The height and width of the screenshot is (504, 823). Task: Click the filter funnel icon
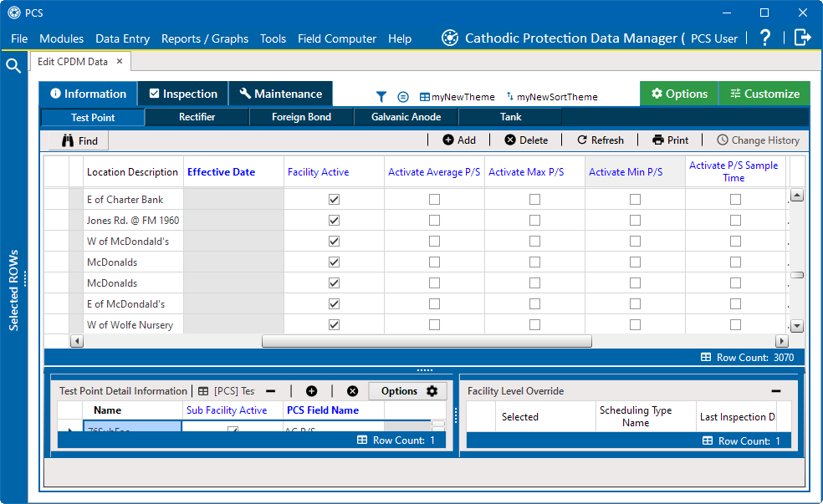[381, 96]
